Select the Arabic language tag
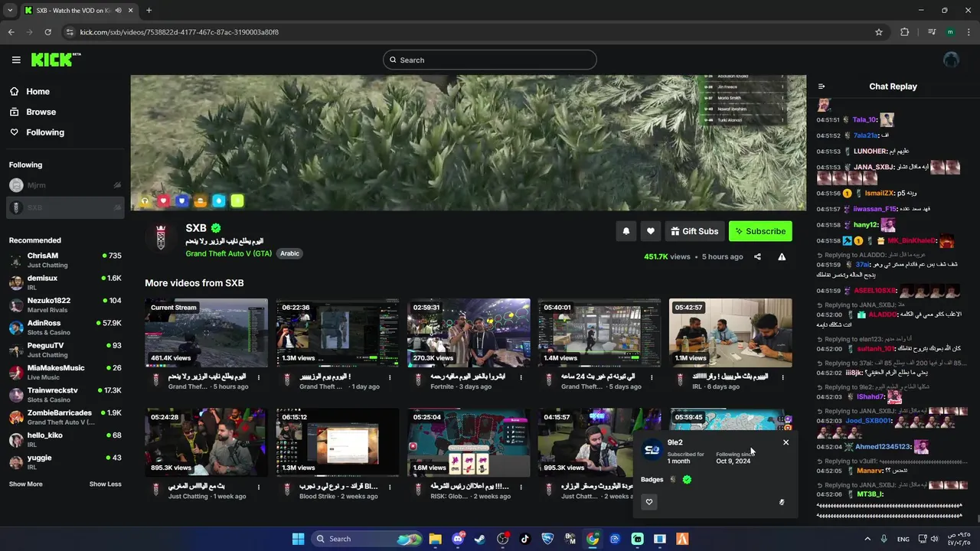The width and height of the screenshot is (980, 551). point(289,253)
